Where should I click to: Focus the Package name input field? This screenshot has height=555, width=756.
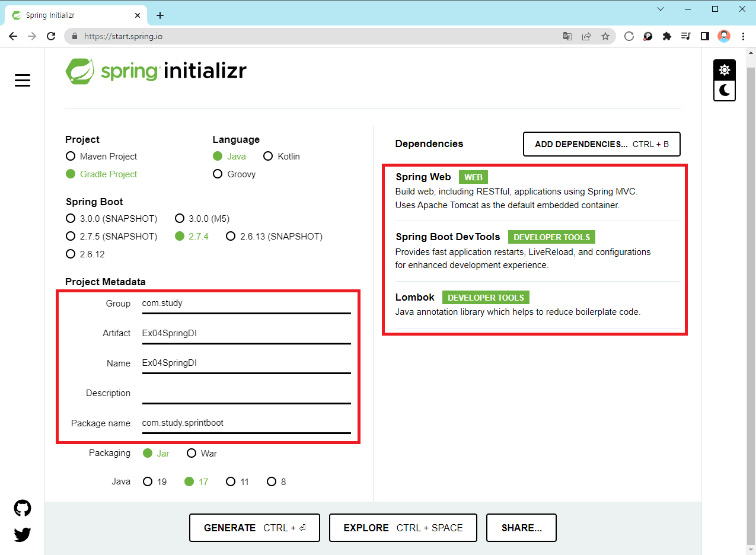coord(246,423)
